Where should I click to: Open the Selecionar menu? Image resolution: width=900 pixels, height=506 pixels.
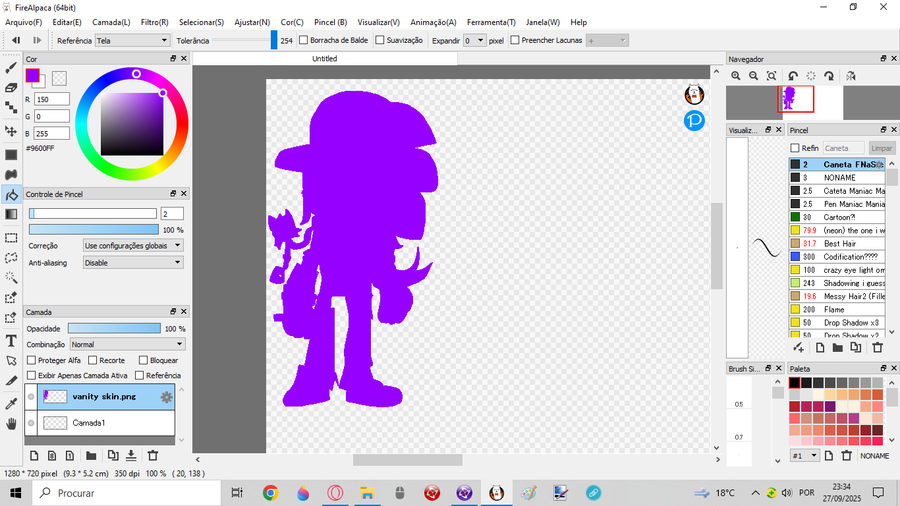(201, 22)
